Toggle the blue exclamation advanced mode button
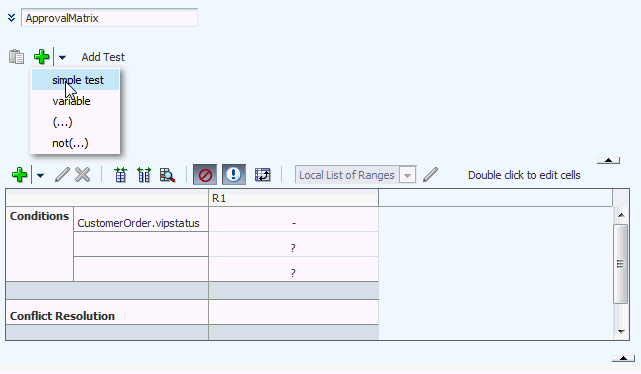The image size is (641, 374). click(x=234, y=175)
